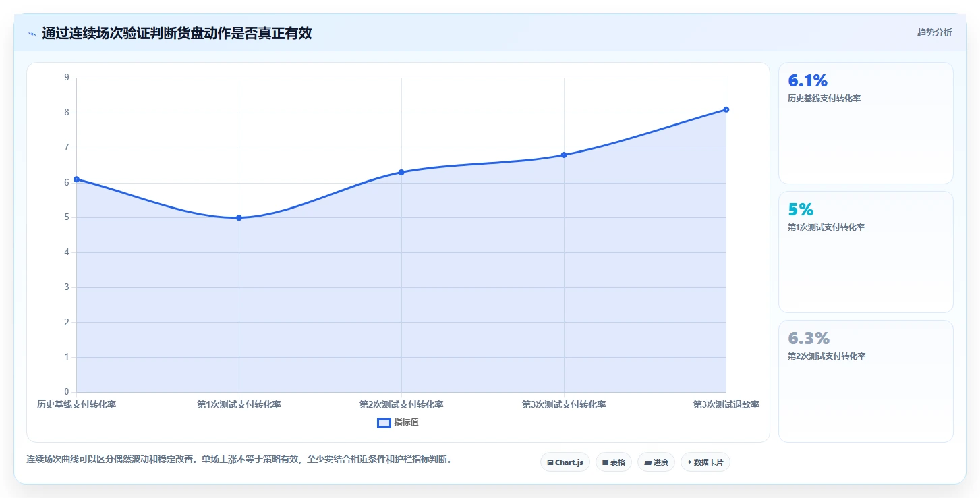980x498 pixels.
Task: Click the data point for 历史基线支付转化率
Action: (x=76, y=179)
